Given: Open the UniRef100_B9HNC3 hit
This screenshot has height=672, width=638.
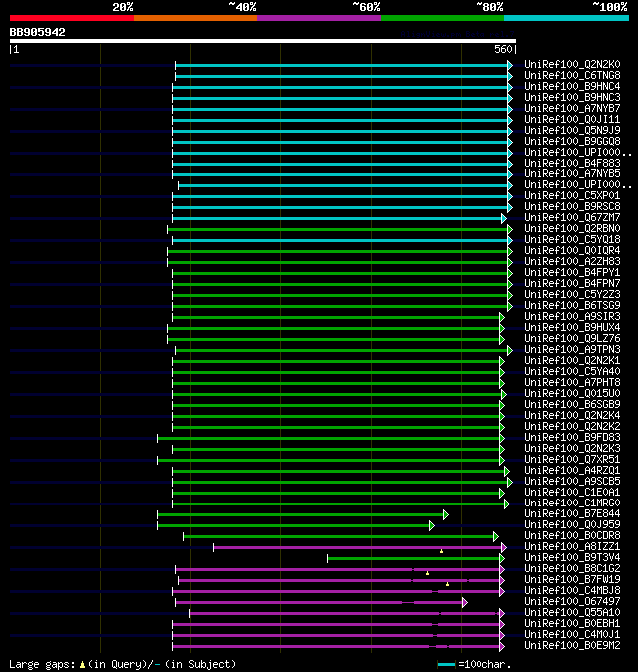Looking at the screenshot, I should (572, 98).
